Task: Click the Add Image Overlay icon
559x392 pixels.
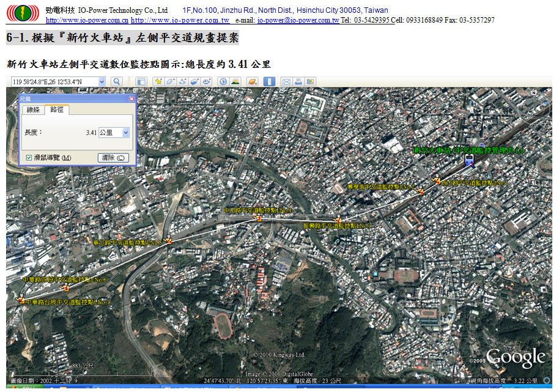Action: click(x=194, y=81)
